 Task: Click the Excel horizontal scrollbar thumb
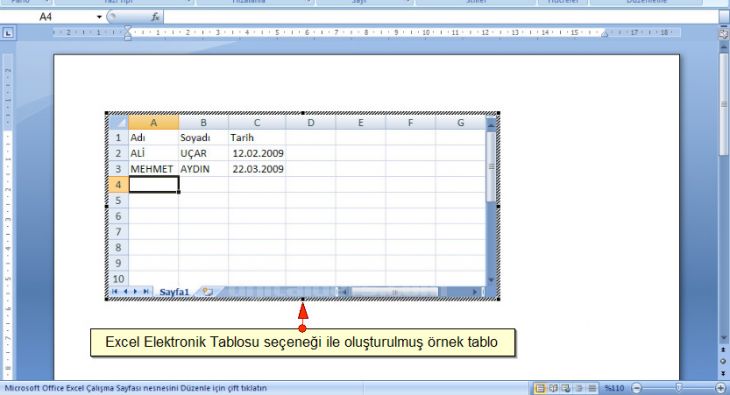(x=395, y=292)
